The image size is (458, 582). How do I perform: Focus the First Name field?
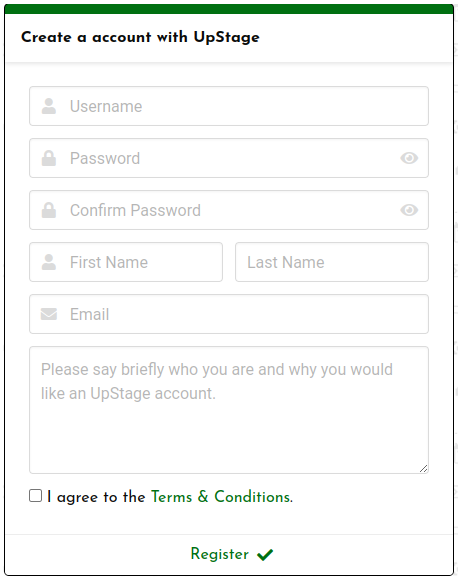coord(126,262)
